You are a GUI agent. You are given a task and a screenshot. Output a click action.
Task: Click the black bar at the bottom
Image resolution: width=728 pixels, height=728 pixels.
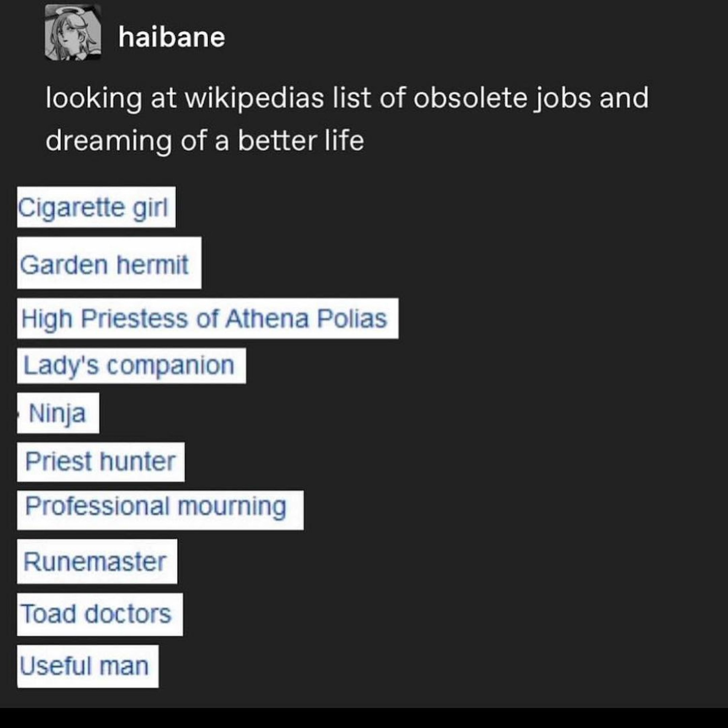point(364,718)
